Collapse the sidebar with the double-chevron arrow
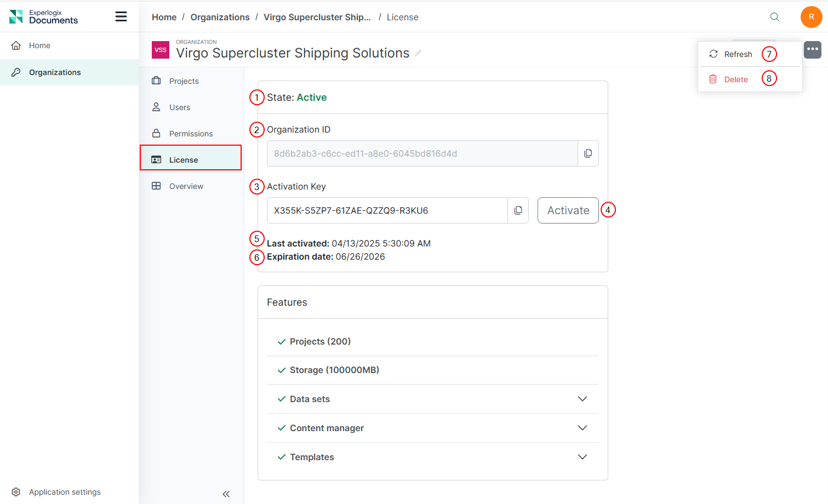The width and height of the screenshot is (828, 504). tap(226, 494)
